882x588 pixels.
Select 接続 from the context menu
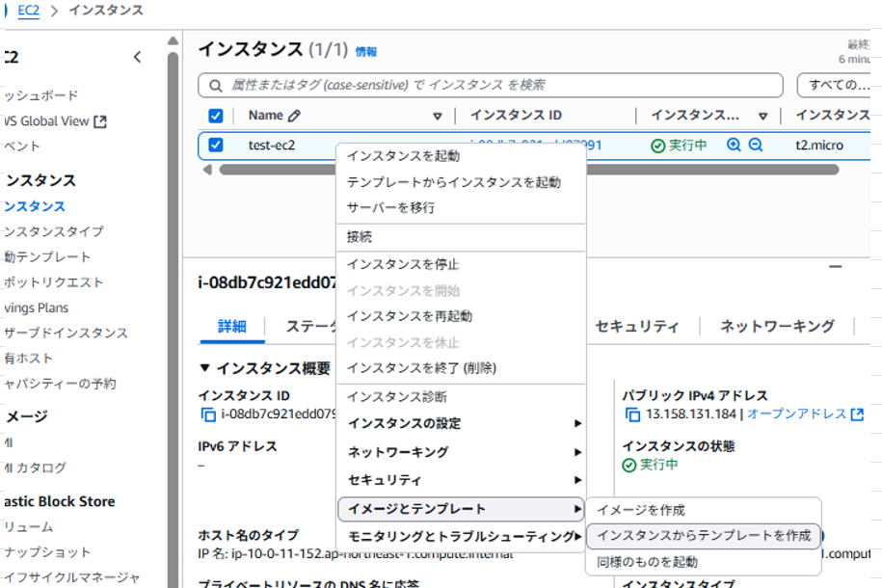(361, 237)
